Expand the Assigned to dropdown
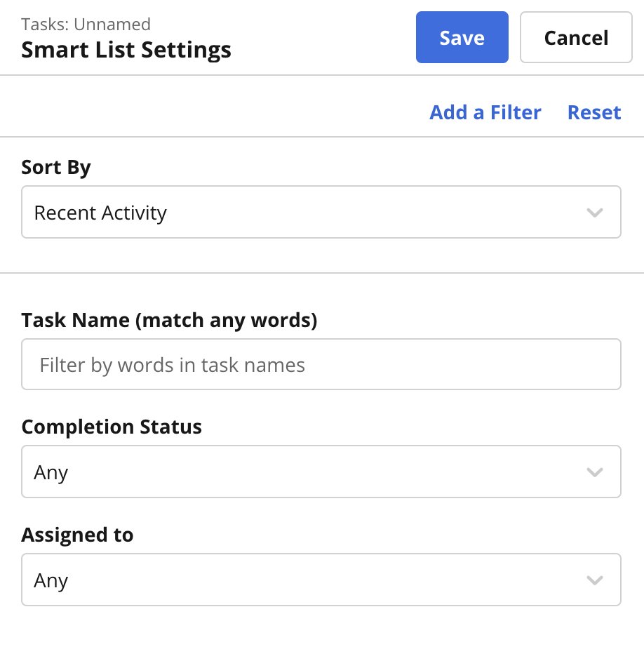Image resolution: width=644 pixels, height=661 pixels. [321, 580]
